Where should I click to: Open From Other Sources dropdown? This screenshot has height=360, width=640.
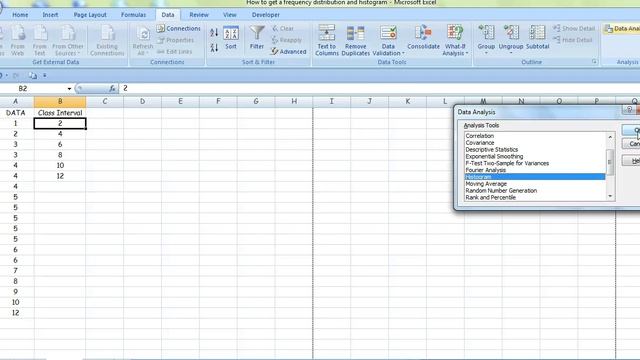tap(68, 40)
